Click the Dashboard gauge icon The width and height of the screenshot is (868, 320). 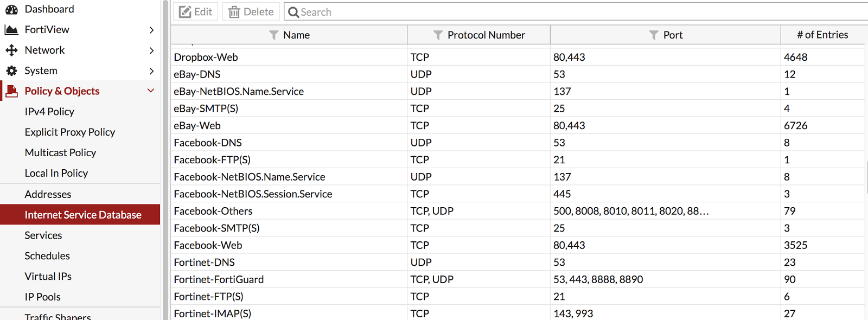[x=11, y=9]
